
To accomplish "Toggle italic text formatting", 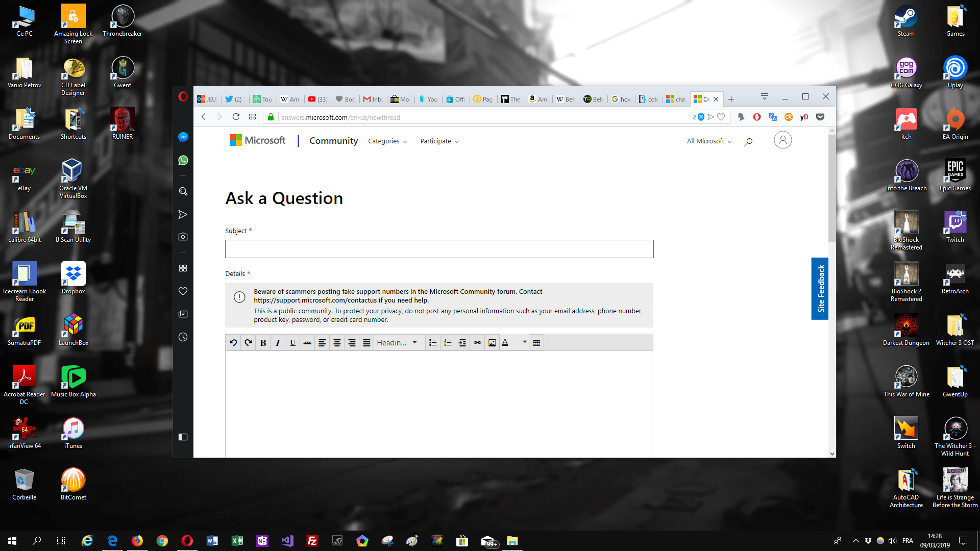I will 278,342.
